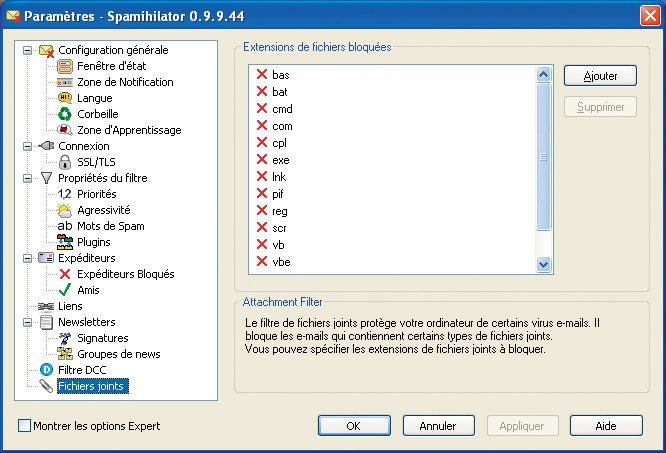Image resolution: width=666 pixels, height=453 pixels.
Task: Open Filtre DCC settings
Action: click(x=82, y=370)
